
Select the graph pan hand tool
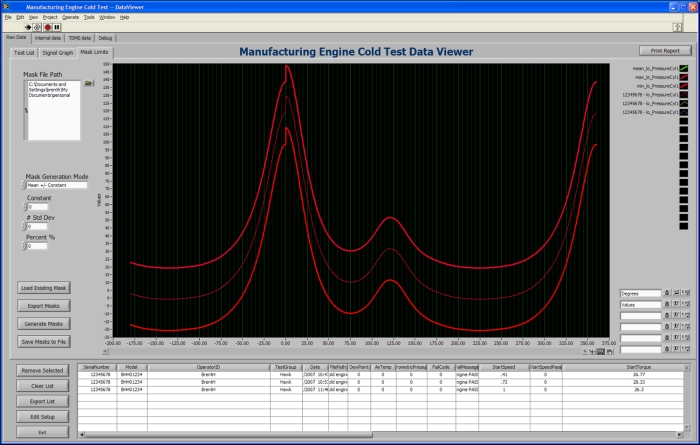[x=608, y=351]
